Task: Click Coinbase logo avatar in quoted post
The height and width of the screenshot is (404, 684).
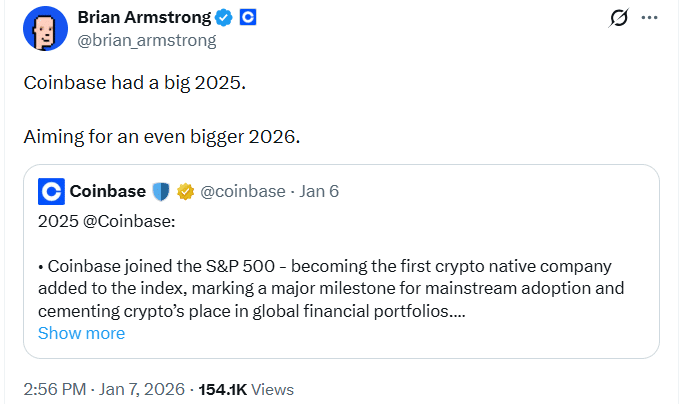Action: point(51,191)
